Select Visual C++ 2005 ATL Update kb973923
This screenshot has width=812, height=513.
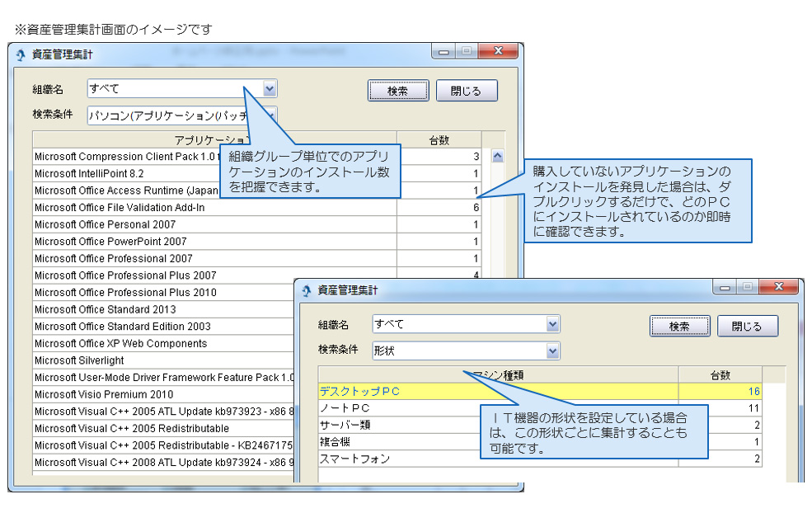tap(164, 412)
